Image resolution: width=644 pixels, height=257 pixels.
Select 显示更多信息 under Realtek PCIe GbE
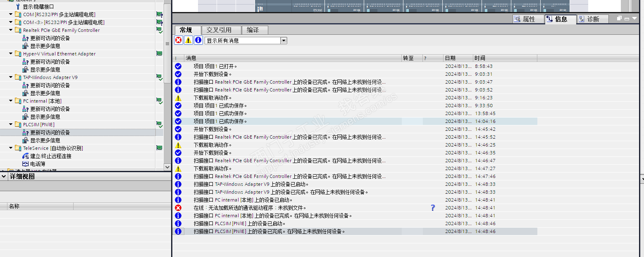45,46
